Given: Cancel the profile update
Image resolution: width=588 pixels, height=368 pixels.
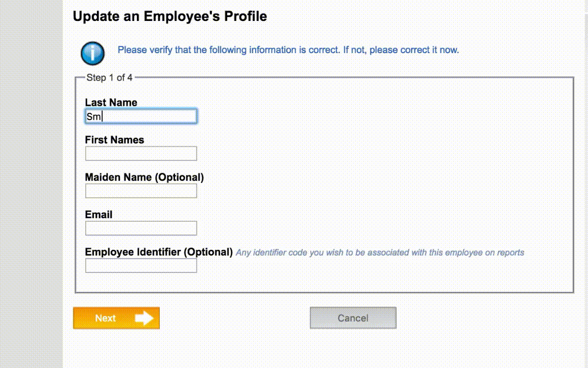Looking at the screenshot, I should [x=353, y=318].
